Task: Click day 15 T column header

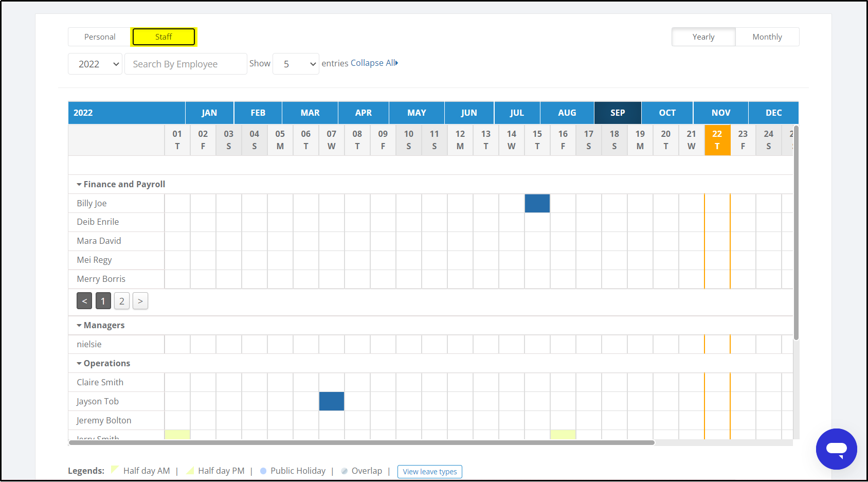Action: (x=537, y=140)
